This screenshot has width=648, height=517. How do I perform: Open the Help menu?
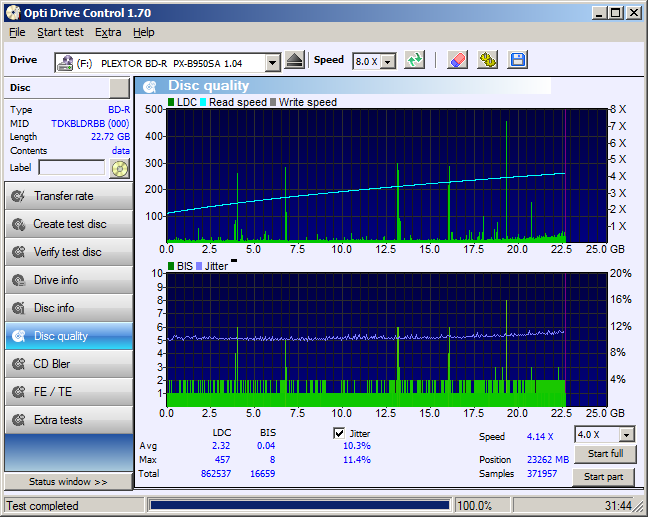144,32
